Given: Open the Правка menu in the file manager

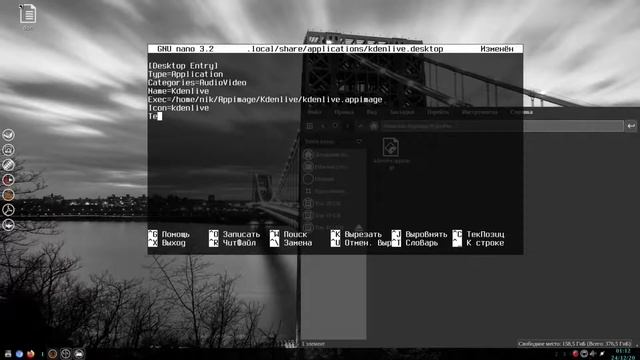Looking at the screenshot, I should coord(344,112).
